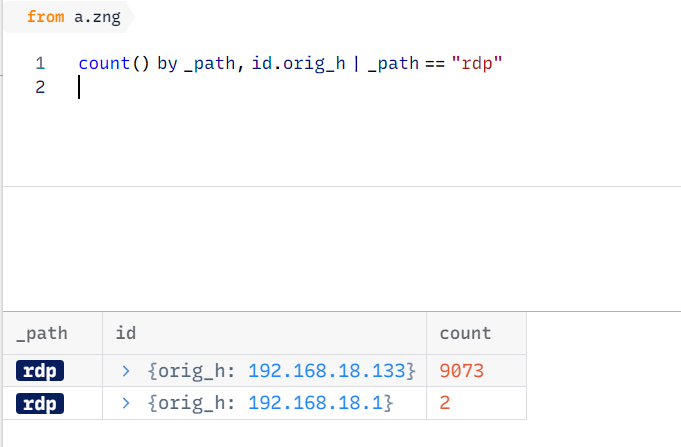Click id.orig_h in the query text
This screenshot has width=681, height=447.
click(x=298, y=64)
